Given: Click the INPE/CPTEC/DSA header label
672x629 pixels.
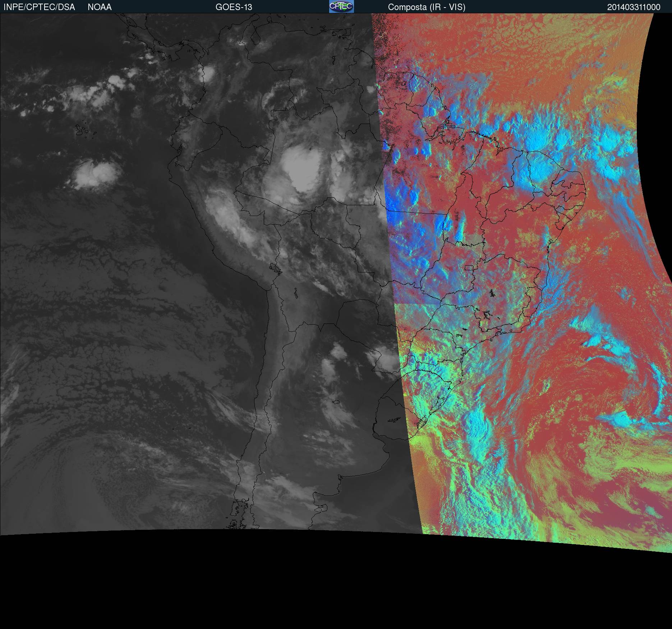Looking at the screenshot, I should (x=39, y=7).
